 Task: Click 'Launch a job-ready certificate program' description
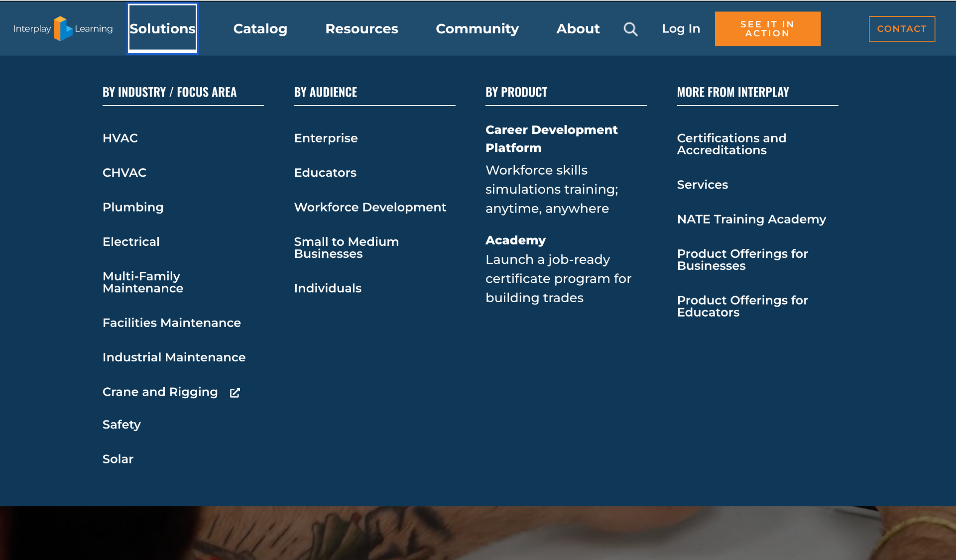(558, 279)
